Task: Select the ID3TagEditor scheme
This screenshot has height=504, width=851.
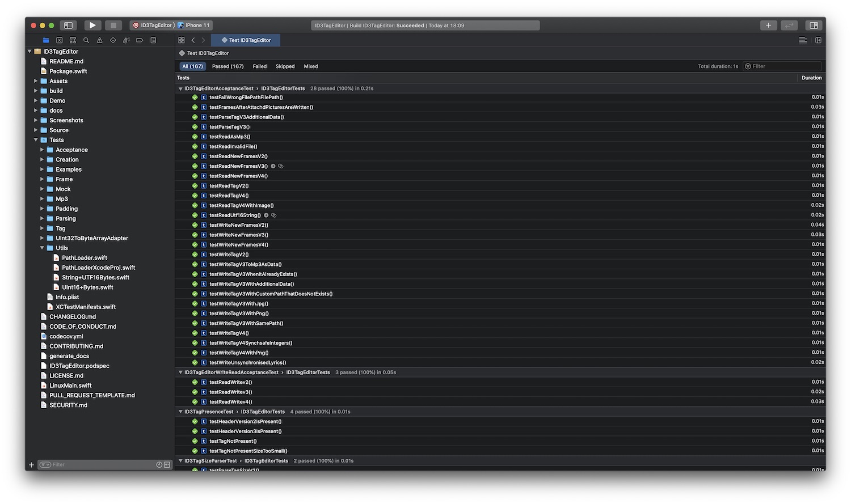Action: 153,25
